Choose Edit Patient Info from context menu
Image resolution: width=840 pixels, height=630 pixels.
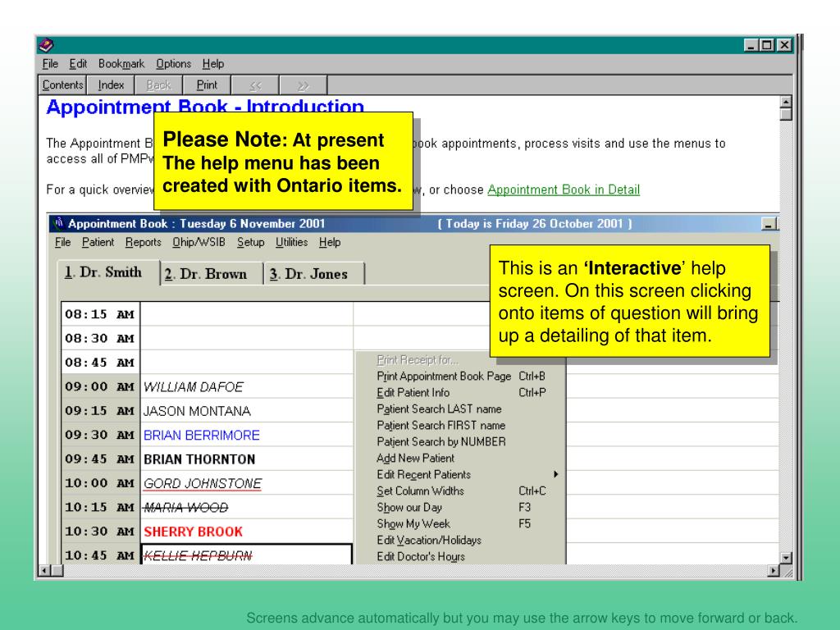click(x=461, y=393)
